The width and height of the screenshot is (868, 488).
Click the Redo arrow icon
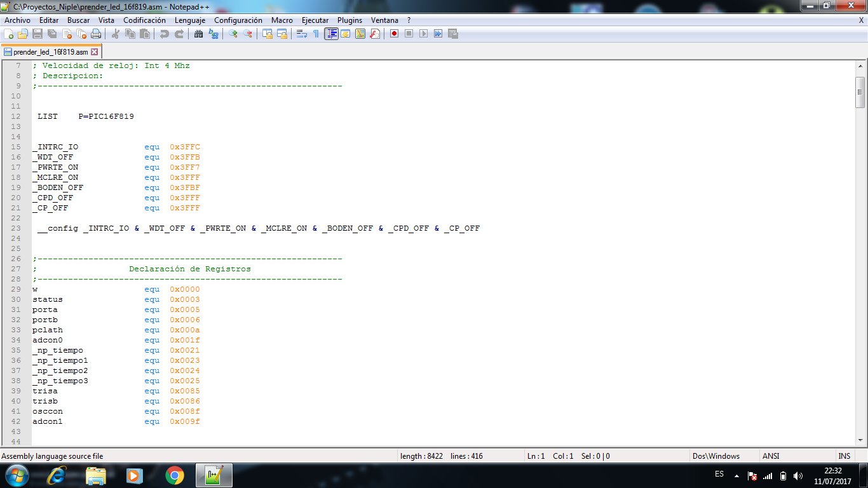179,34
